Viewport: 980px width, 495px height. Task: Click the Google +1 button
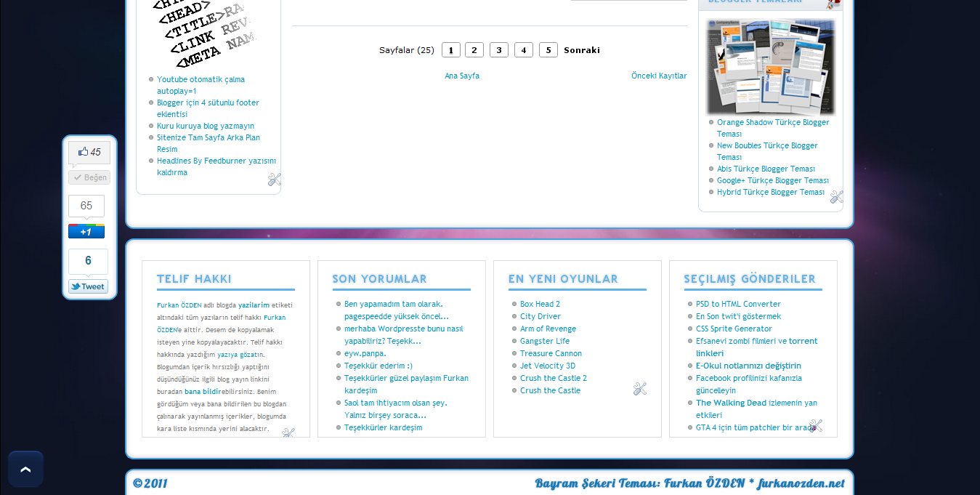pyautogui.click(x=86, y=232)
